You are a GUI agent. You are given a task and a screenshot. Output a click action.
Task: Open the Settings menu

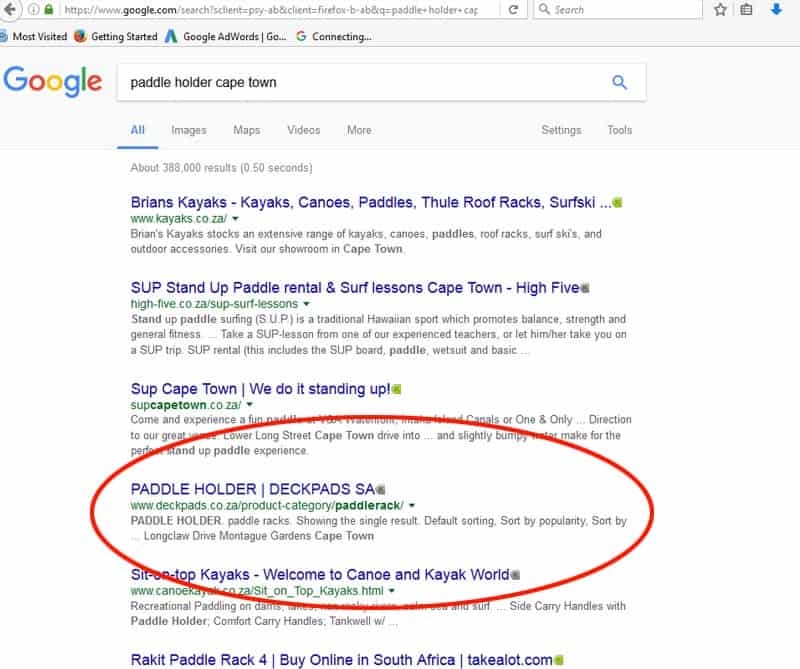coord(561,130)
